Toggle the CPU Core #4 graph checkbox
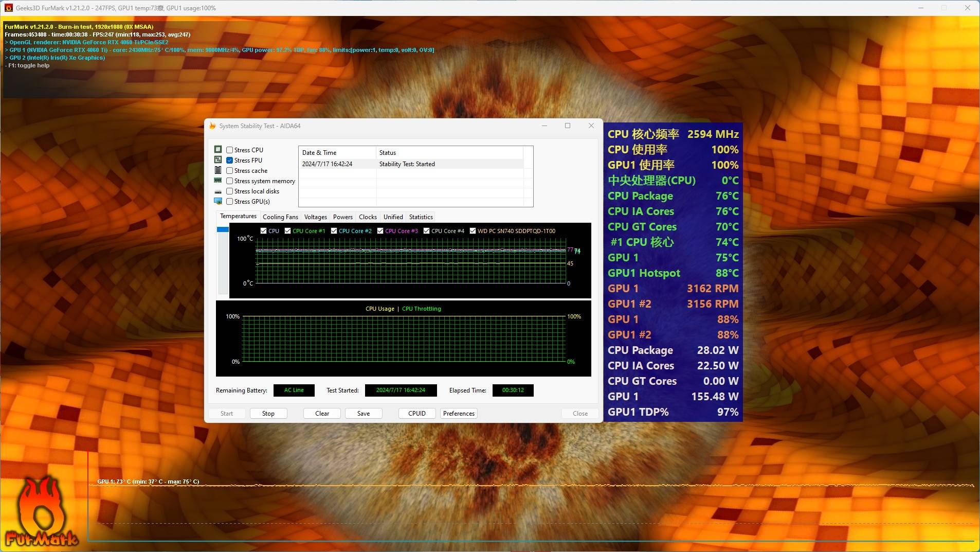Image resolution: width=980 pixels, height=552 pixels. tap(427, 231)
